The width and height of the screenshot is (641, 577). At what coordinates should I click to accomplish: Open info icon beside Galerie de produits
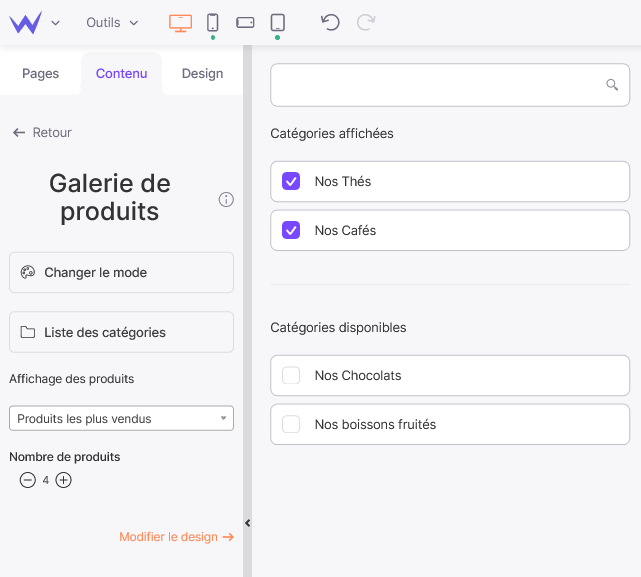(226, 200)
